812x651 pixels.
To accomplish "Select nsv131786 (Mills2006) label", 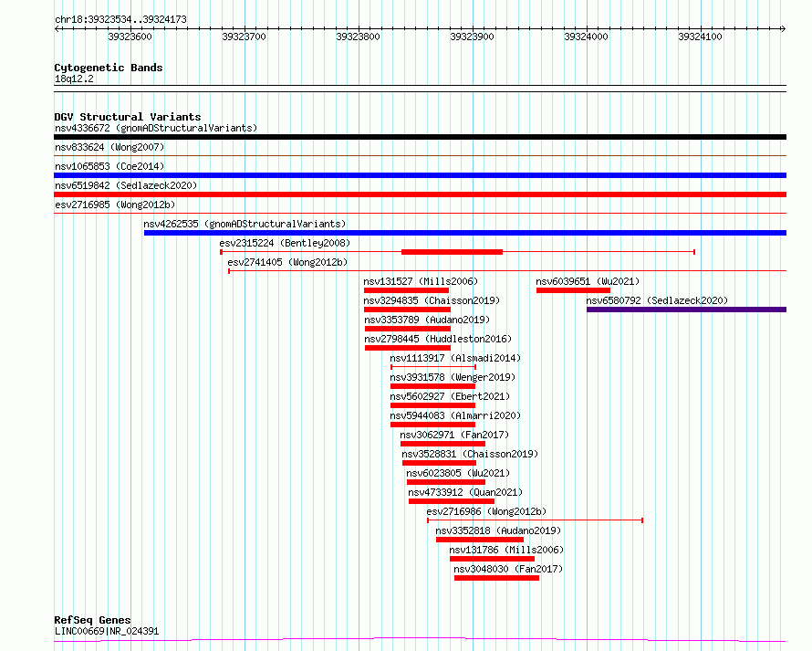I will 506,550.
